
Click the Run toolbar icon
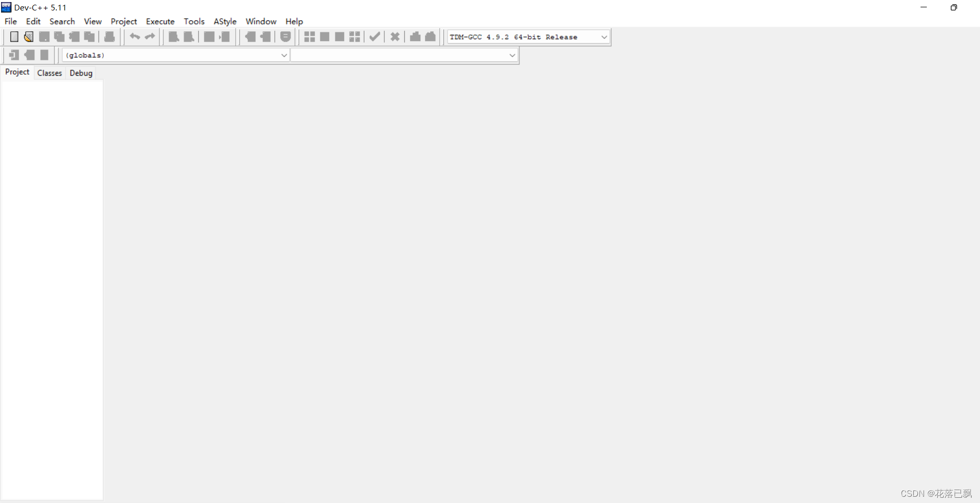[324, 37]
